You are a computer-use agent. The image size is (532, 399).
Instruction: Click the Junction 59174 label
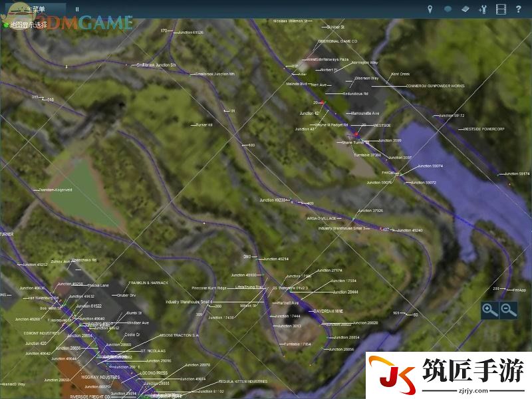[x=517, y=174]
